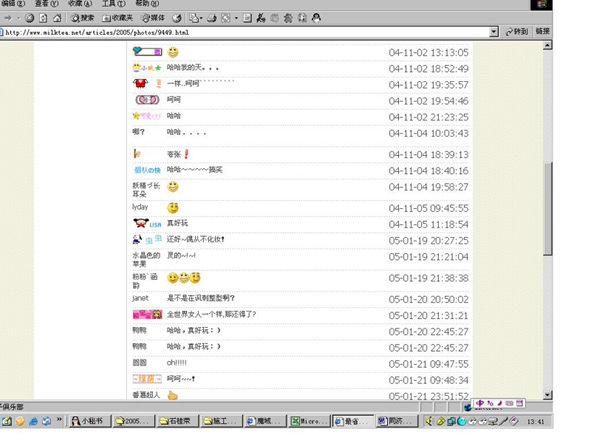Switch to the Micro... Excel taskbar button
The height and width of the screenshot is (443, 591).
[x=308, y=421]
